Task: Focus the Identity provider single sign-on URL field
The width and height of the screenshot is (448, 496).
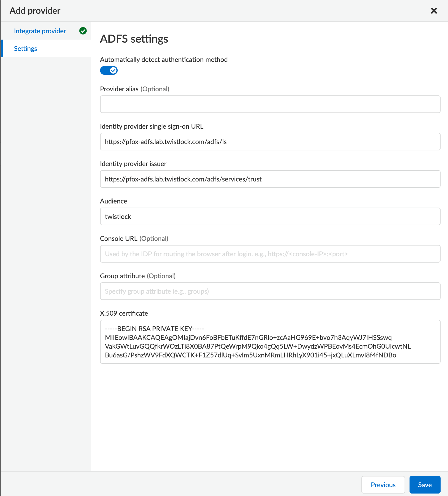Action: [270, 142]
